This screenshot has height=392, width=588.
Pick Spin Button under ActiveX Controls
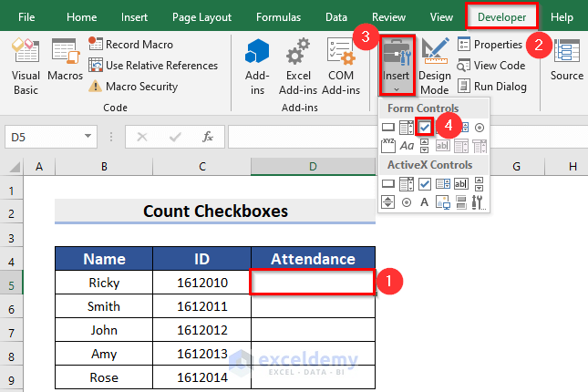click(x=387, y=202)
